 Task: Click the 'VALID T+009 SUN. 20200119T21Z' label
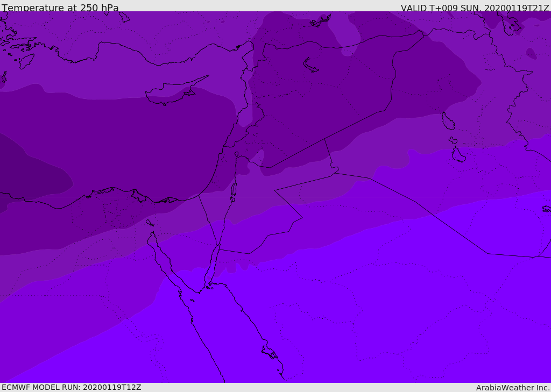[x=475, y=8]
